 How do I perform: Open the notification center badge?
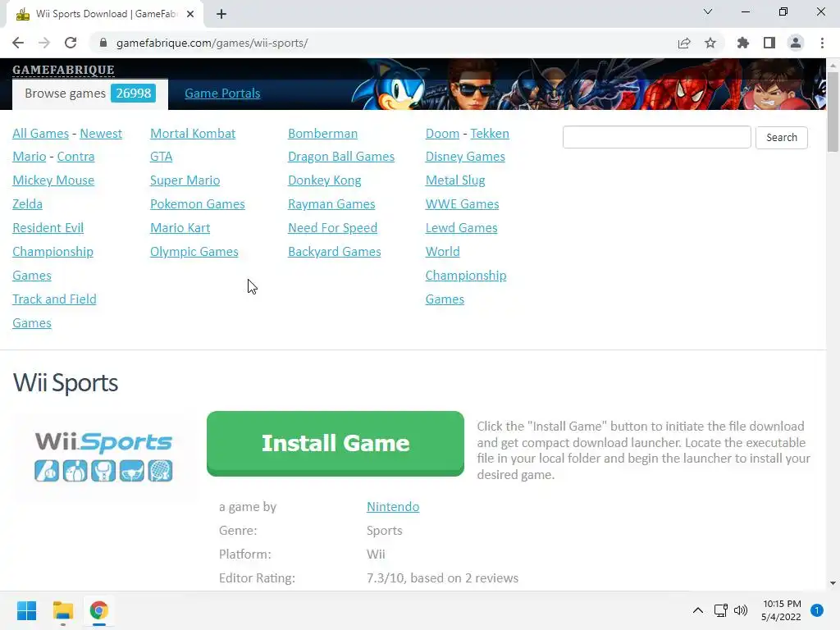817,610
